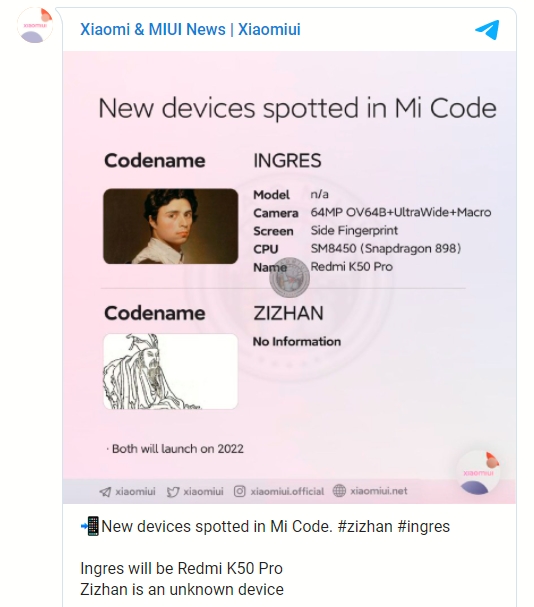This screenshot has width=534, height=607.
Task: Open the #zizhan hashtag
Action: [x=365, y=526]
